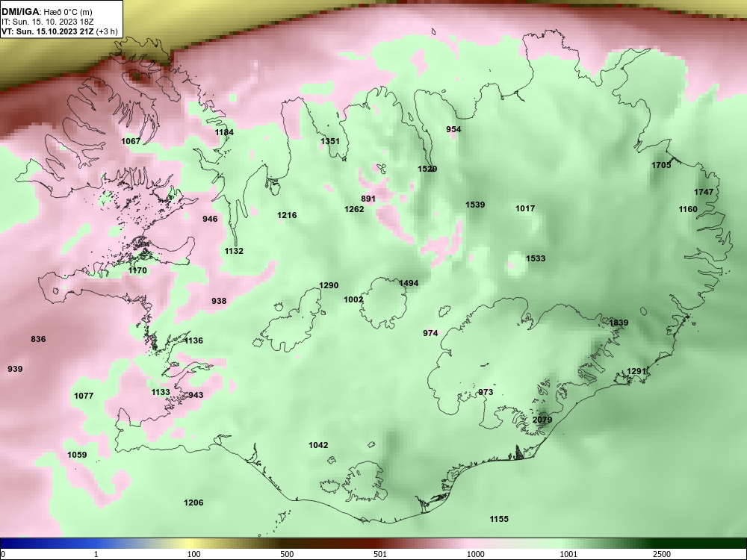Click the 946 height value
Image resolution: width=747 pixels, height=560 pixels.
pyautogui.click(x=210, y=219)
